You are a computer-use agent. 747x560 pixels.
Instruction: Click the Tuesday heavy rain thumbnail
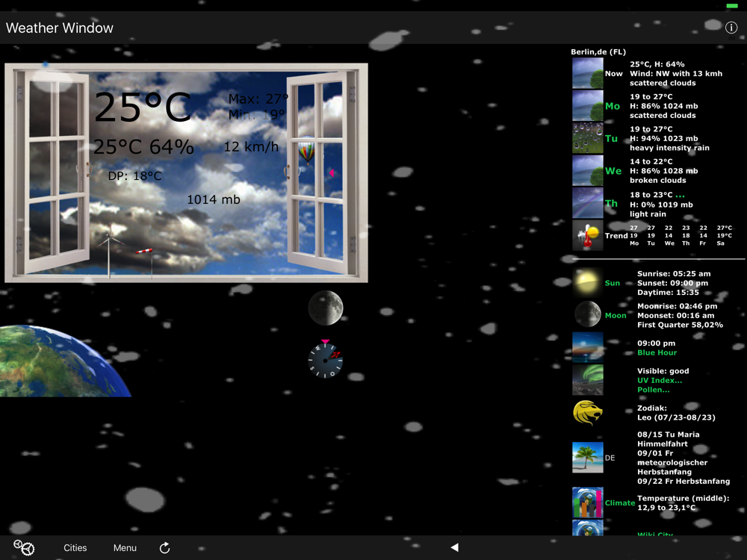pyautogui.click(x=587, y=138)
